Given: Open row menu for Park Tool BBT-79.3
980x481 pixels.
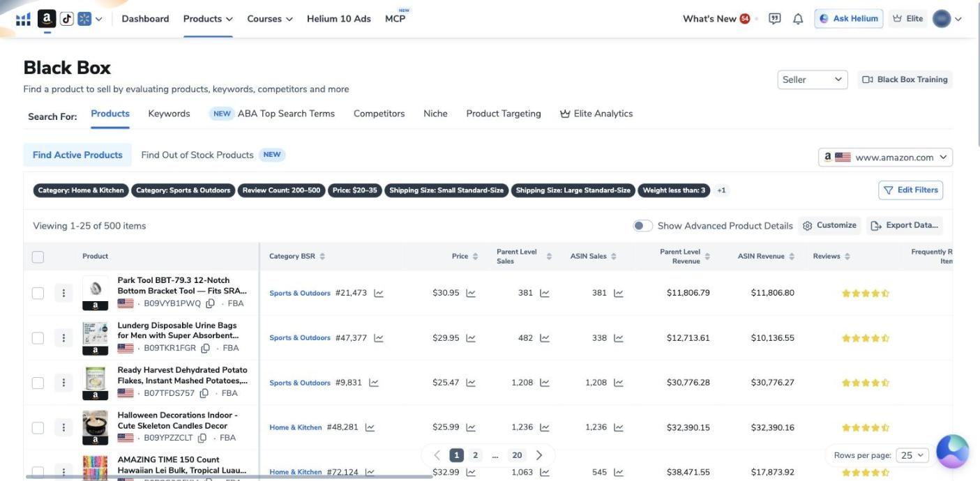Looking at the screenshot, I should 63,293.
